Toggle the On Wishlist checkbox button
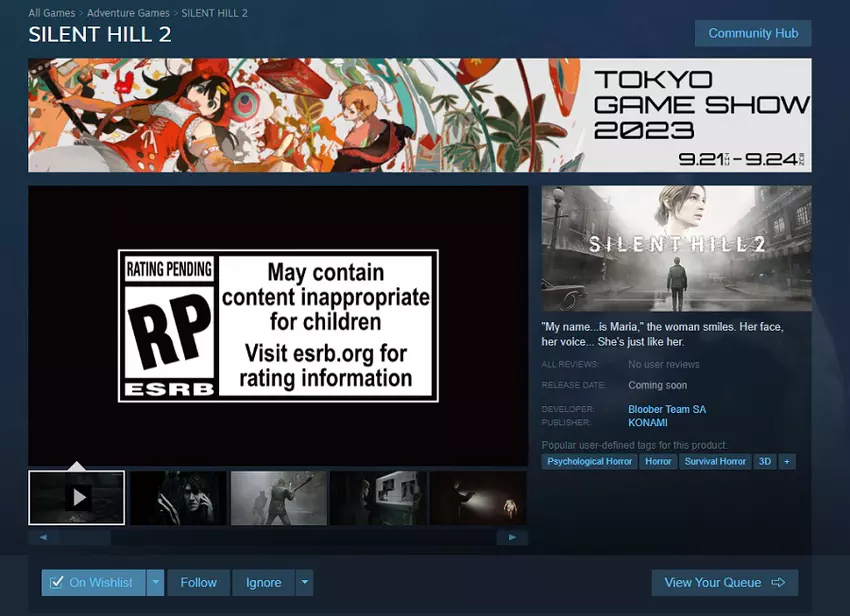Viewport: 850px width, 616px height. point(92,583)
